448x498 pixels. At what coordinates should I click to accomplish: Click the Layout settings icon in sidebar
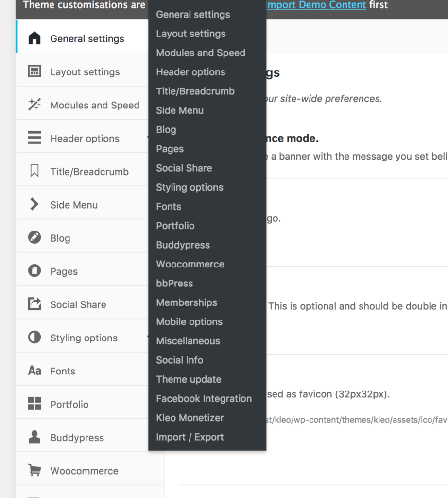pos(34,71)
